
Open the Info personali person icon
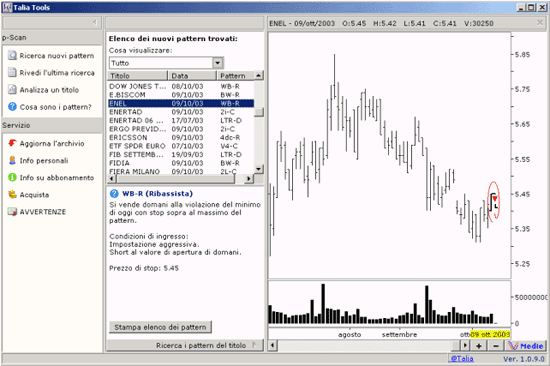click(x=12, y=160)
